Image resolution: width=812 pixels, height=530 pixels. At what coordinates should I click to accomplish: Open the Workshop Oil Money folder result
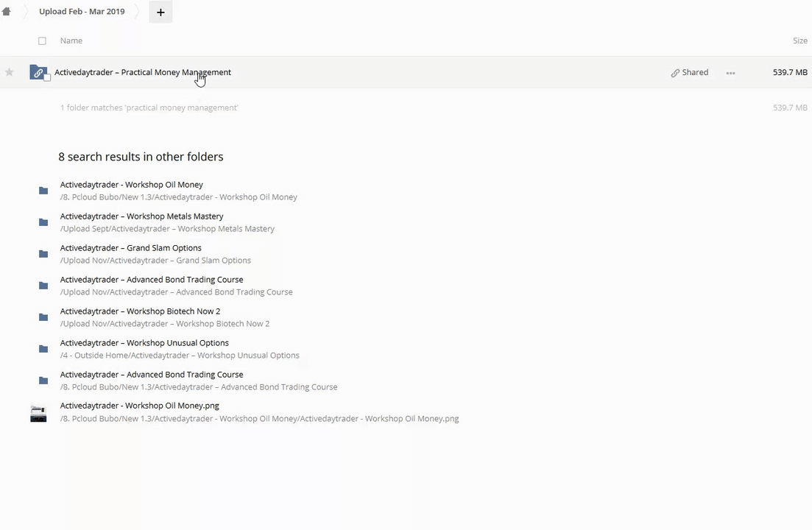[x=132, y=185]
